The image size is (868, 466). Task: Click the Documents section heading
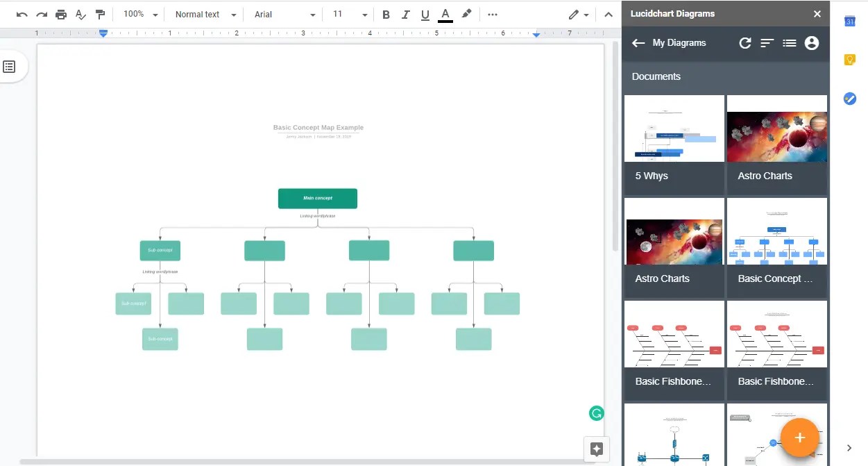[656, 76]
